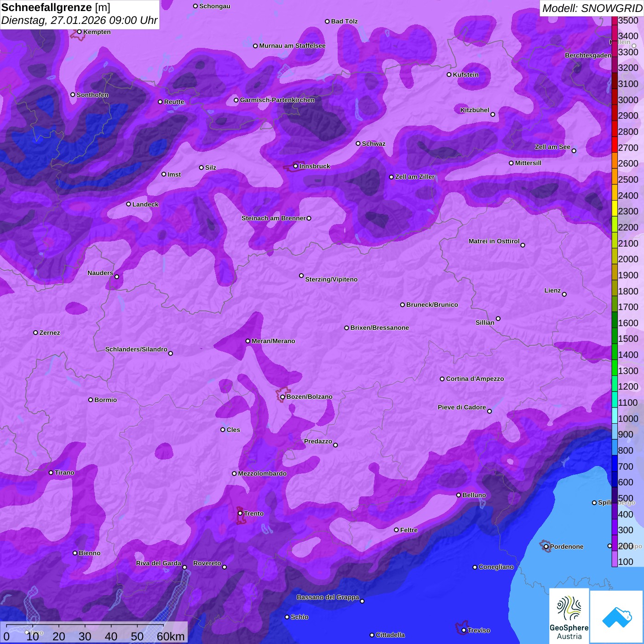Image resolution: width=644 pixels, height=644 pixels.
Task: Click the Tirano location dot
Action: tap(51, 472)
